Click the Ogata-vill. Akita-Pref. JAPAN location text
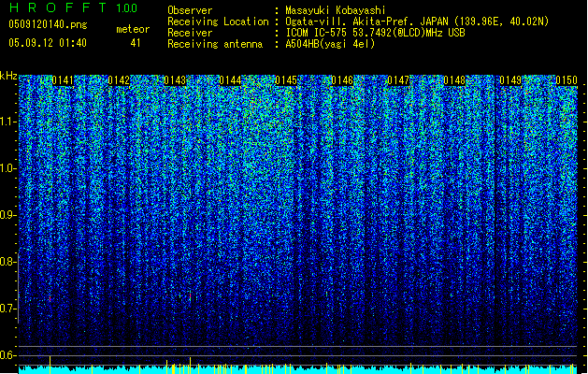Screen dimensions: 588x374 417,22
